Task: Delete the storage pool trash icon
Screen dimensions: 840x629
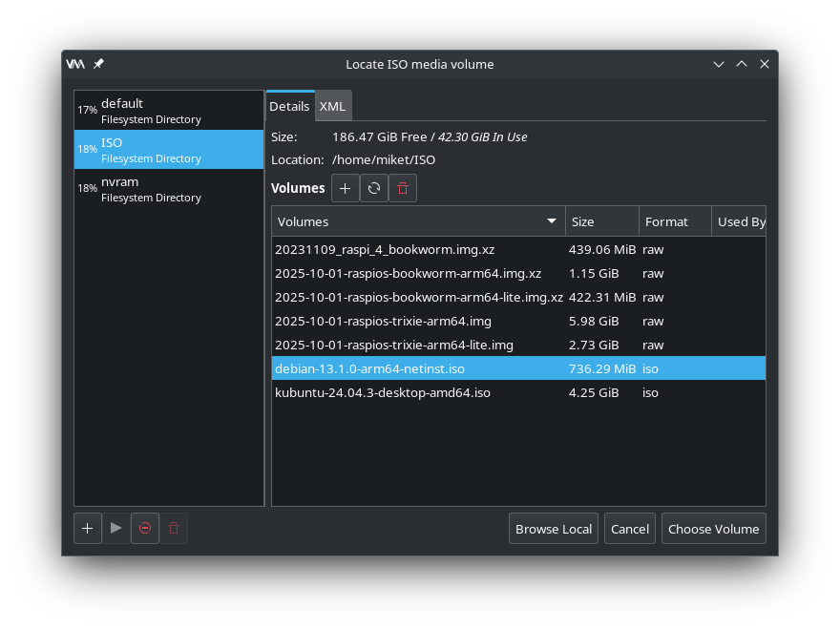Action: [174, 528]
